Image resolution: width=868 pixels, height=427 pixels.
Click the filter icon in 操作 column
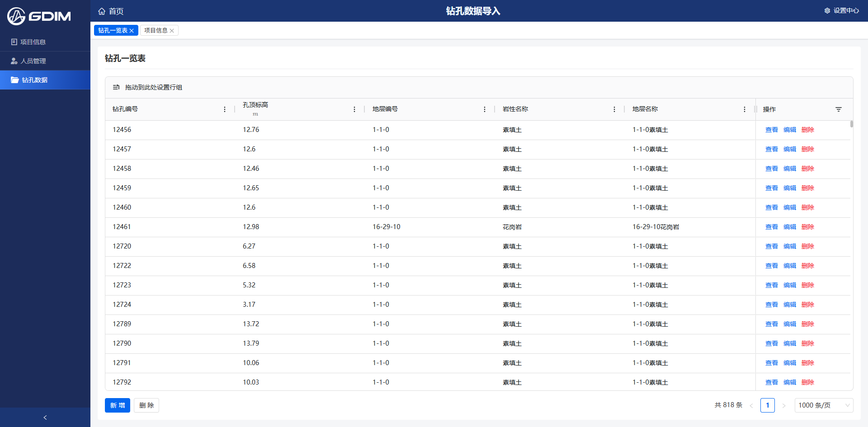[839, 109]
